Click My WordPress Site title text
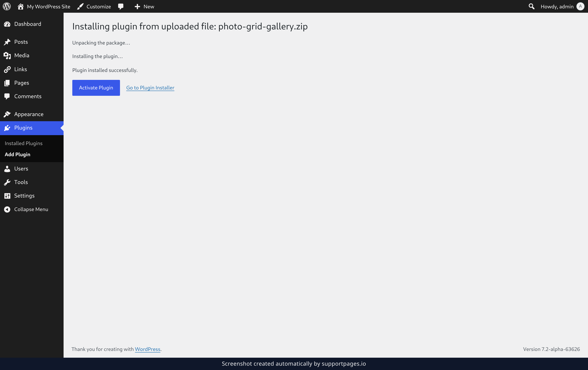 [49, 7]
